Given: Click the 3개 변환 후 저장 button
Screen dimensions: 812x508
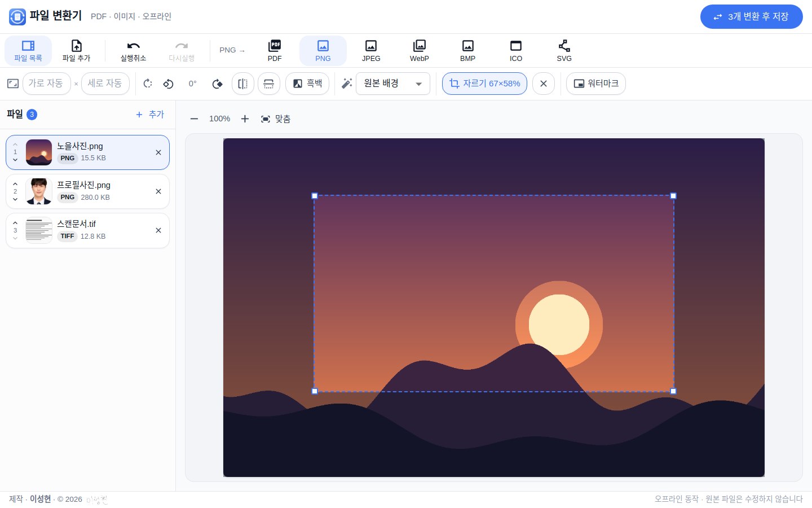Looking at the screenshot, I should click(751, 17).
